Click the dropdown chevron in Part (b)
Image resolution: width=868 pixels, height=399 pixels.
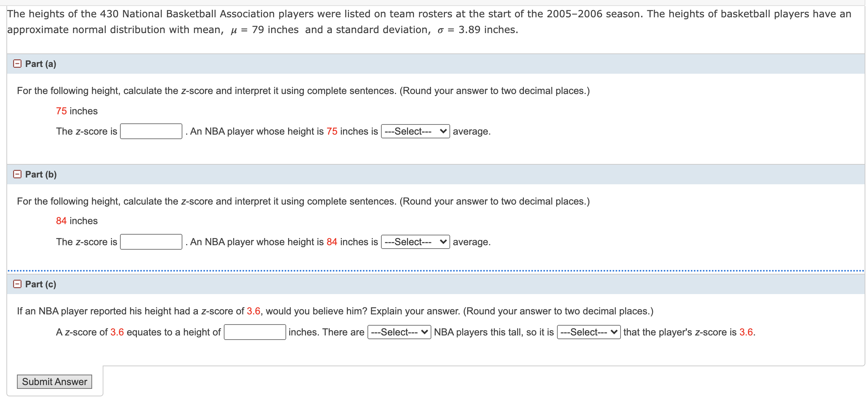pyautogui.click(x=443, y=242)
